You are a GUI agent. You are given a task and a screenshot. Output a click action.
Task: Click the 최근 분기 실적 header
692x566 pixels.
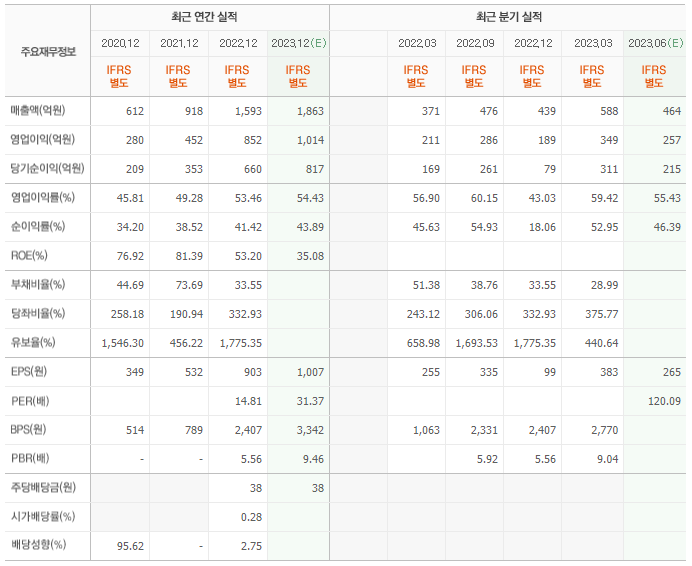tap(508, 17)
